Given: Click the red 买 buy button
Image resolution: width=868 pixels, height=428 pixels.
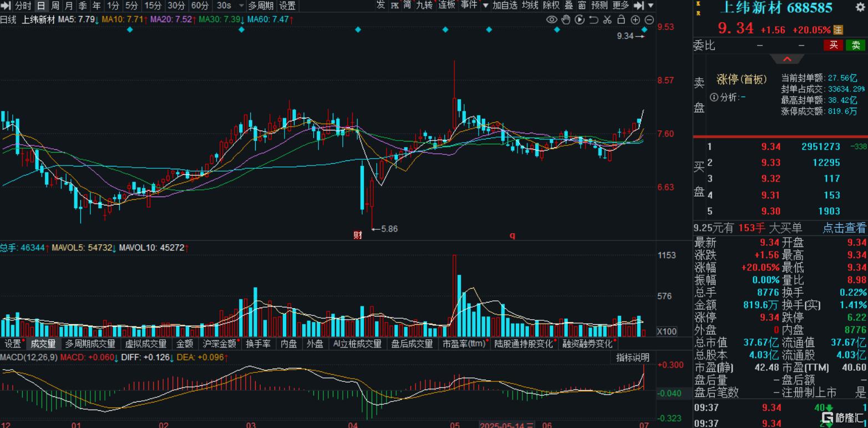Looking at the screenshot, I should [x=833, y=46].
